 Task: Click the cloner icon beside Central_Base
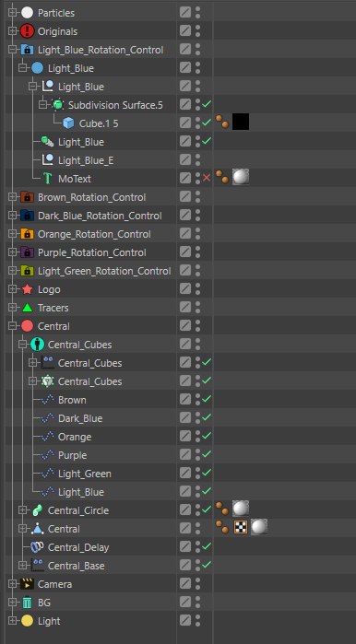point(38,566)
